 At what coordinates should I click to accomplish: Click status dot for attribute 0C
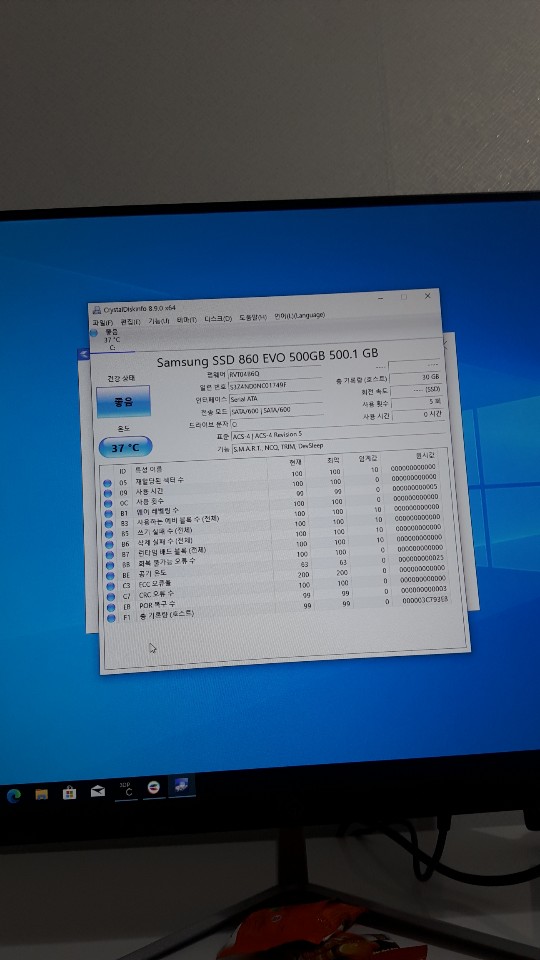108,504
